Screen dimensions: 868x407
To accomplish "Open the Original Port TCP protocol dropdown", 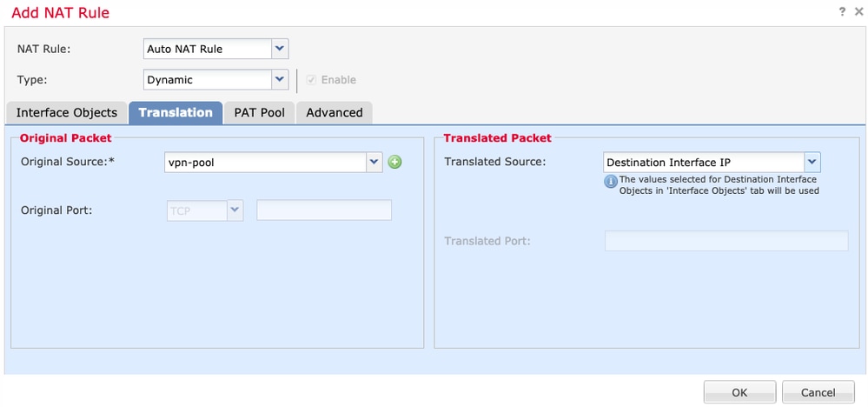I will tap(205, 210).
